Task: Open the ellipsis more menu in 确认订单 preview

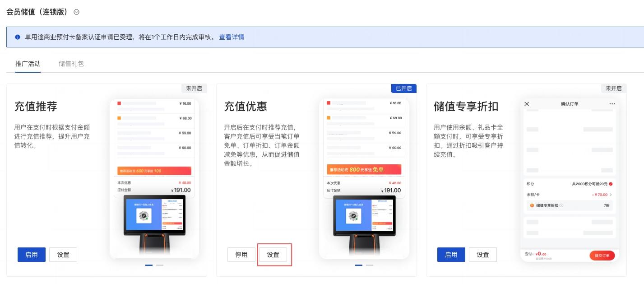Action: (x=612, y=104)
